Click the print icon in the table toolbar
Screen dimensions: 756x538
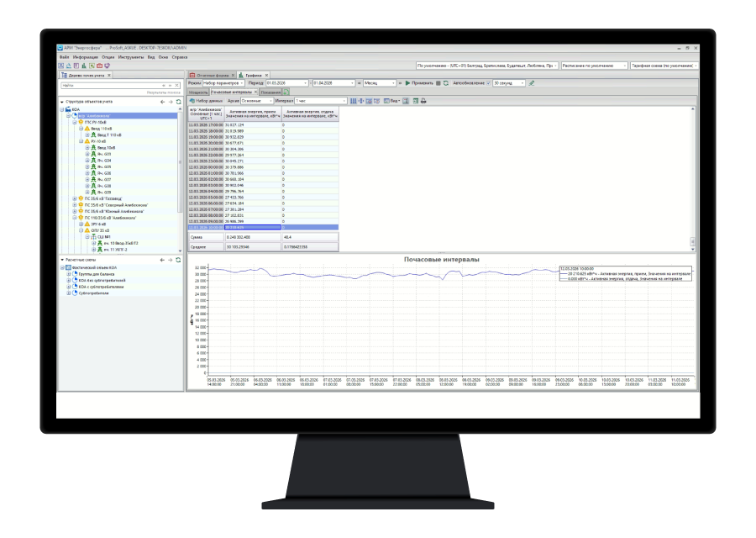(x=423, y=101)
